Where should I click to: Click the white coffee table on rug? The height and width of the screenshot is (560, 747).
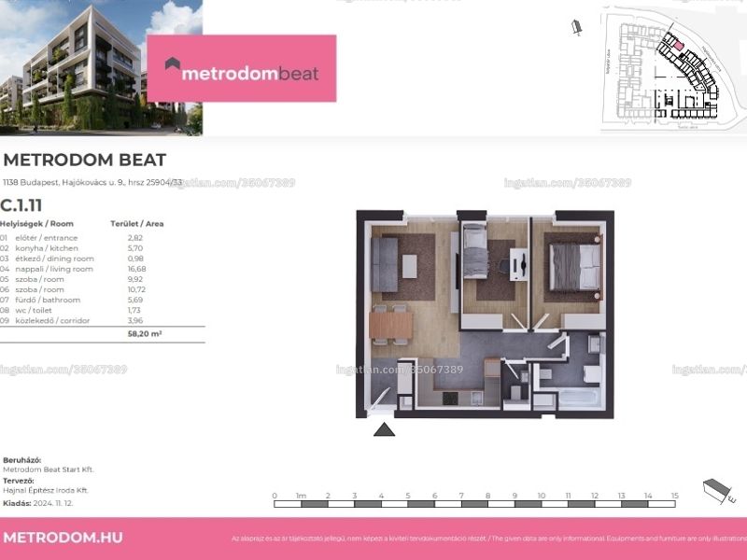click(409, 267)
